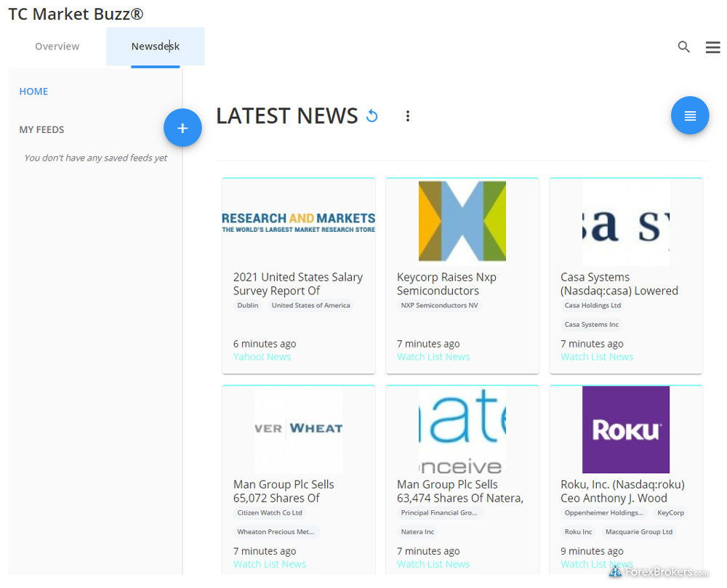Click the MY FEEDS heading
The height and width of the screenshot is (588, 727).
(41, 130)
